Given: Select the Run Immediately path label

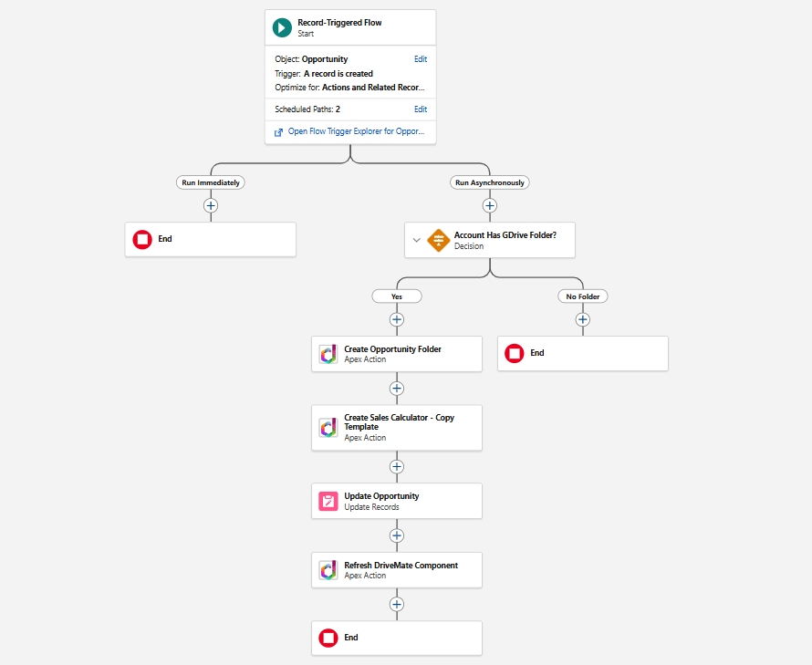Looking at the screenshot, I should pyautogui.click(x=211, y=182).
